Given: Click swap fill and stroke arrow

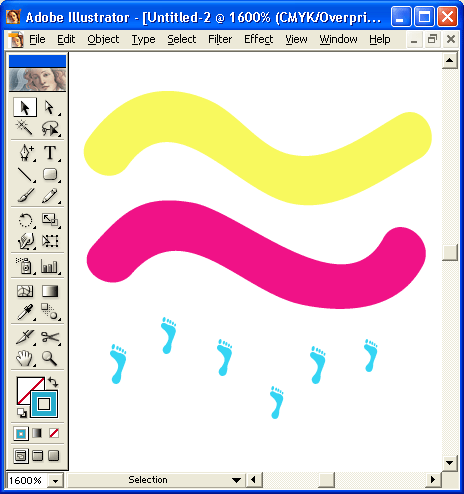Looking at the screenshot, I should tap(53, 381).
